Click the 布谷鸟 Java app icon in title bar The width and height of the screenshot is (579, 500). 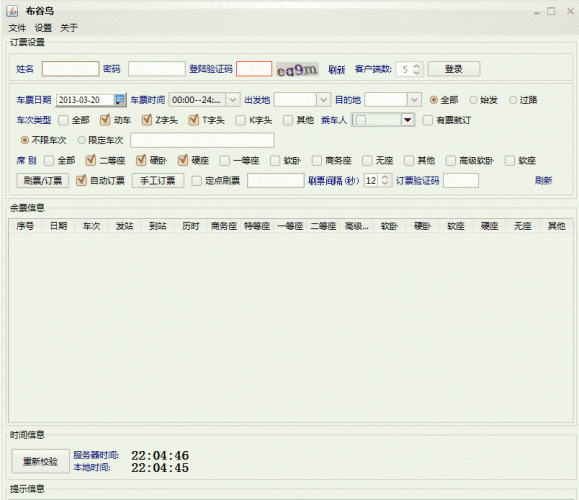[x=12, y=11]
